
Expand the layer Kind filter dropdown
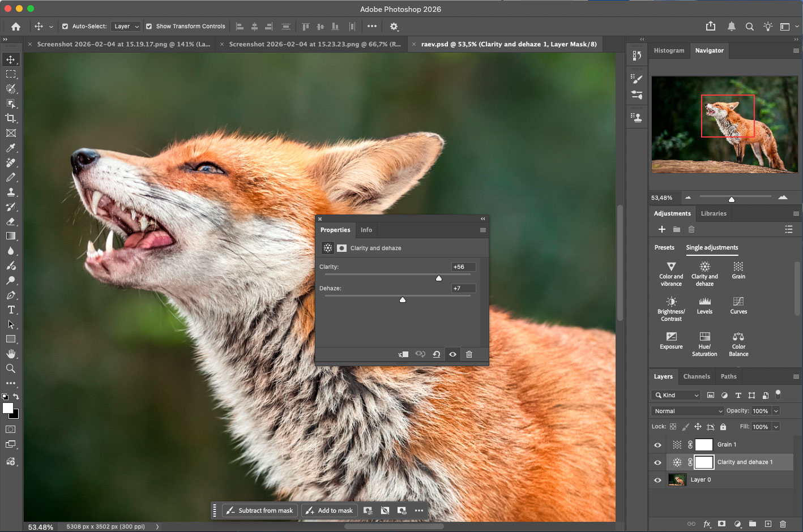tap(677, 396)
